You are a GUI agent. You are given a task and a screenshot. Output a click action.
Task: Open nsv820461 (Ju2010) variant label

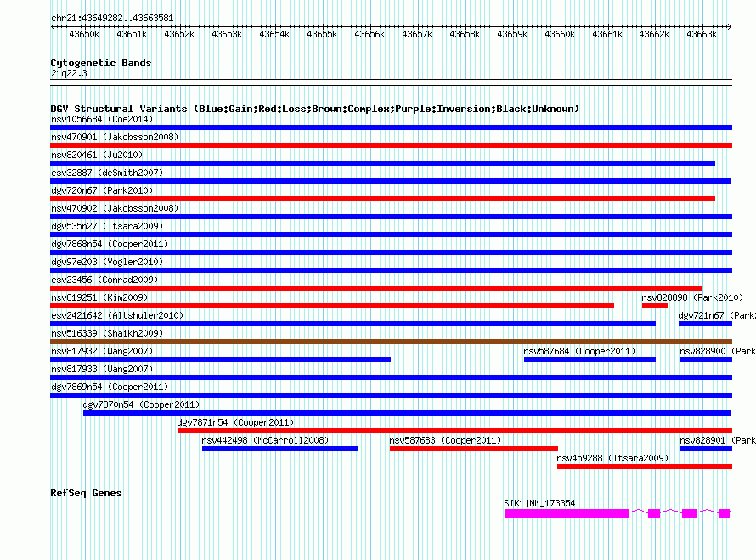(x=97, y=155)
